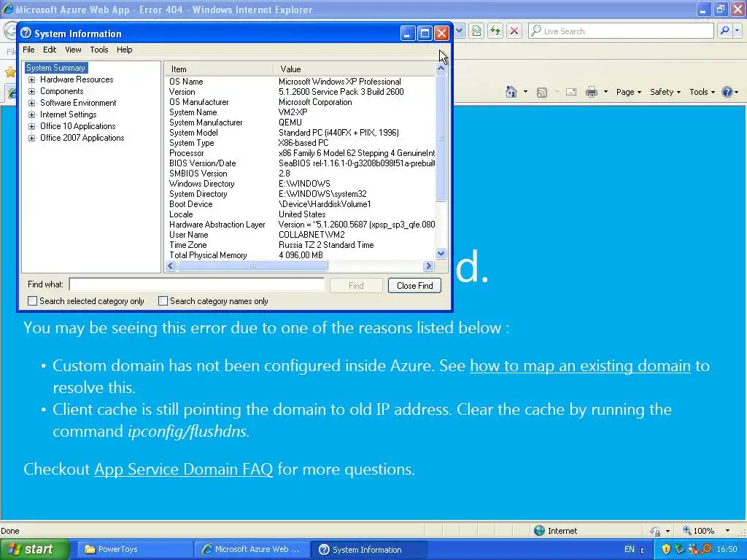Click the horizontal scrollbar left arrow in System Information
Screen dimensions: 747x560
(x=171, y=266)
